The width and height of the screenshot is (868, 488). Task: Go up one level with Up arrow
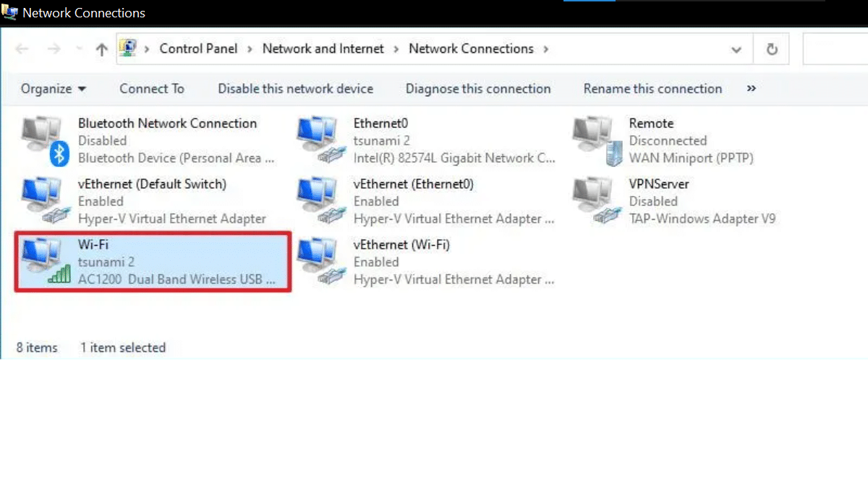tap(101, 49)
